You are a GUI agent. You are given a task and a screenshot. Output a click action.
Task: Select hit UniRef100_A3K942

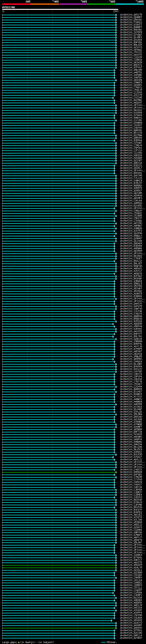(131, 329)
